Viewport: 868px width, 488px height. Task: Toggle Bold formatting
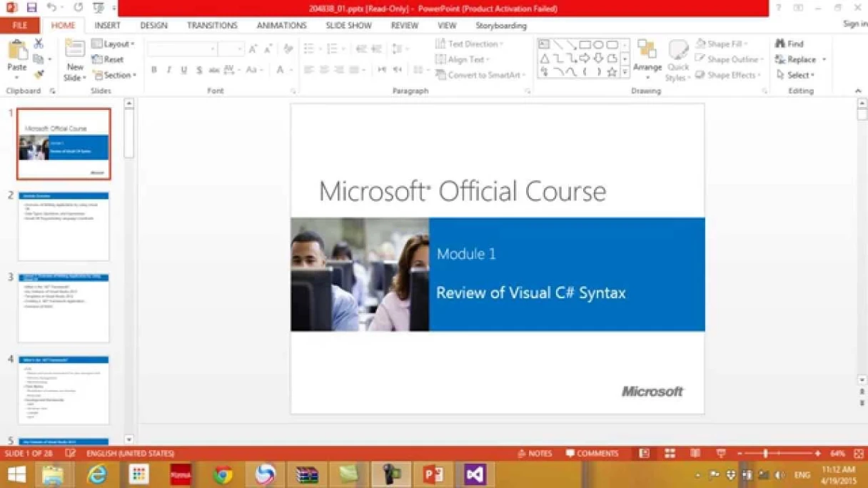pyautogui.click(x=153, y=70)
